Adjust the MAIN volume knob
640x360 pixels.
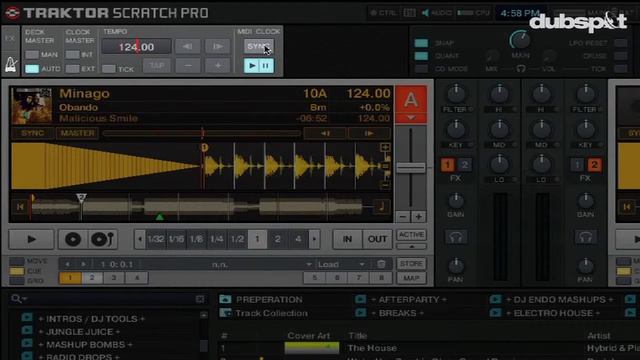click(520, 40)
